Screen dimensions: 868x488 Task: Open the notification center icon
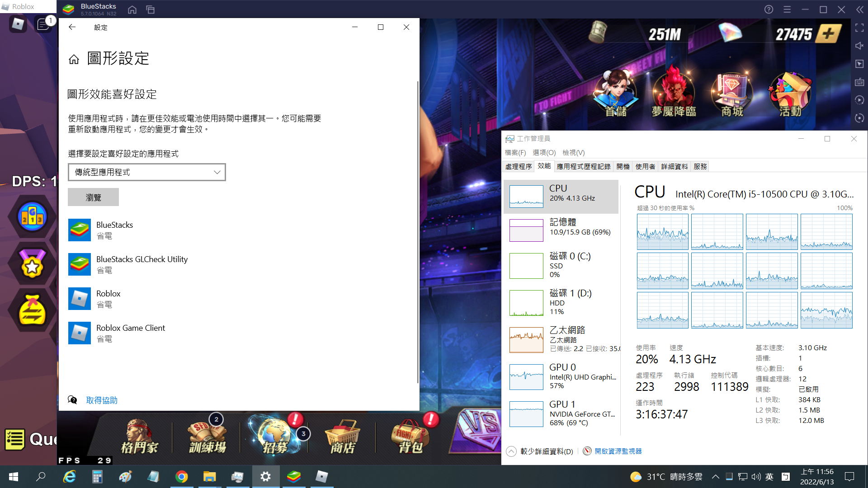pyautogui.click(x=849, y=477)
